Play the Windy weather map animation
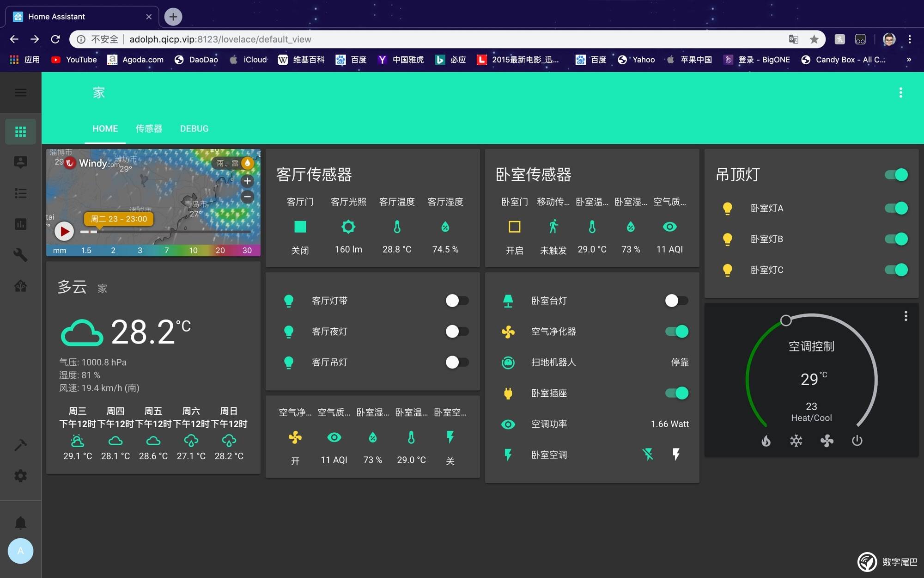The width and height of the screenshot is (924, 578). tap(64, 231)
